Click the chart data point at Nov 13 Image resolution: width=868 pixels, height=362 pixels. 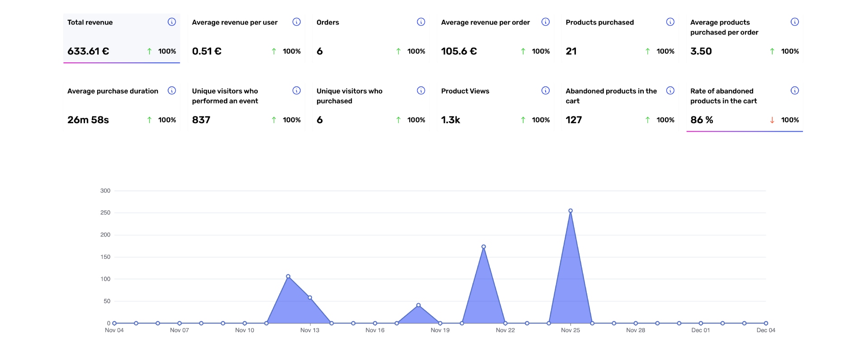(x=310, y=298)
